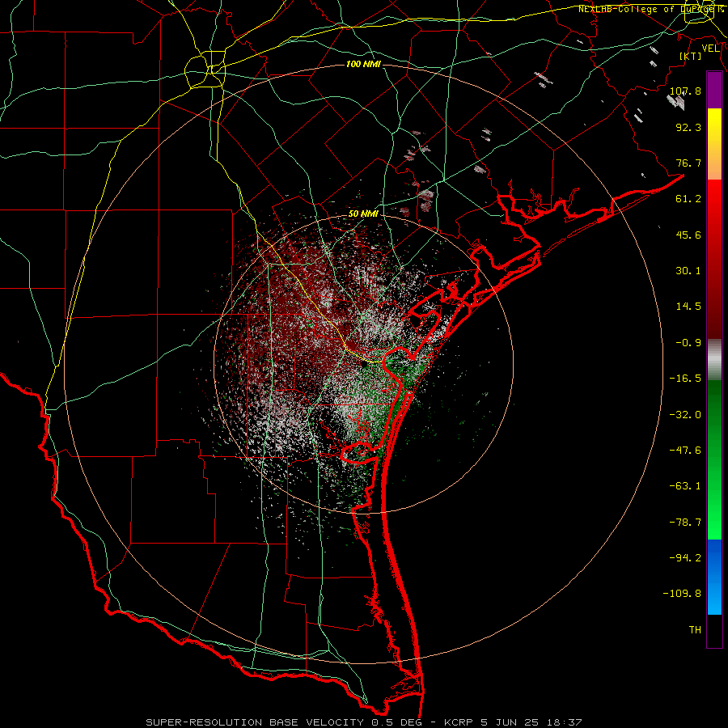This screenshot has width=728, height=728.
Task: Click the yellow-orange segment of the color bar
Action: click(714, 144)
